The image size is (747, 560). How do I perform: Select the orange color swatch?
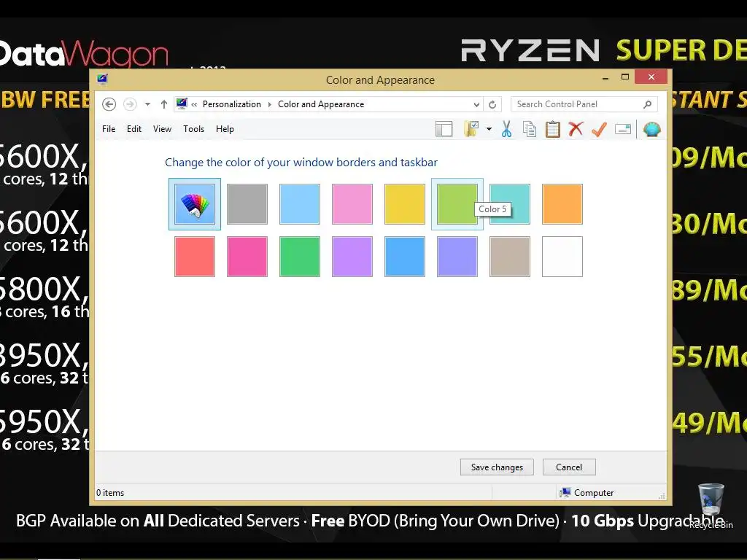562,204
